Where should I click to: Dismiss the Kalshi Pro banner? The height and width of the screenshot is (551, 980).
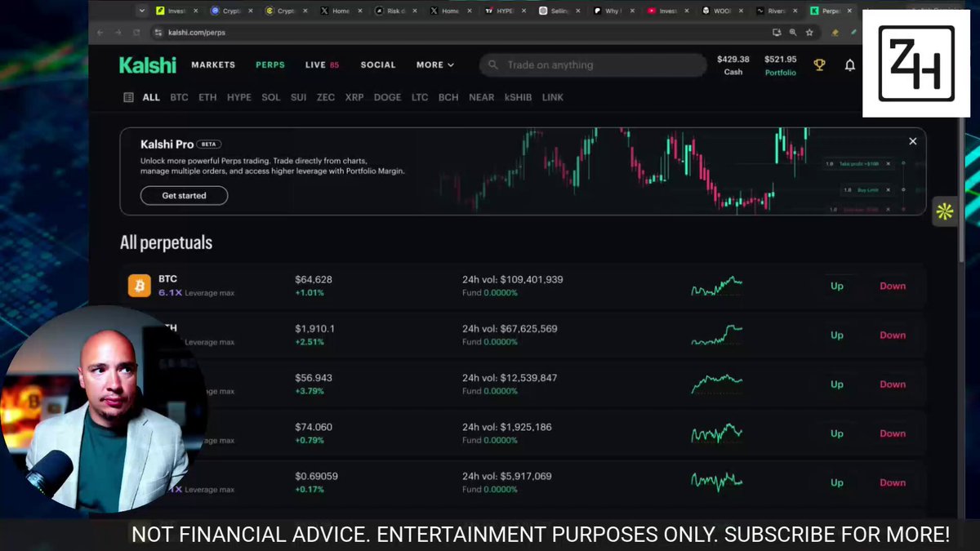point(913,141)
